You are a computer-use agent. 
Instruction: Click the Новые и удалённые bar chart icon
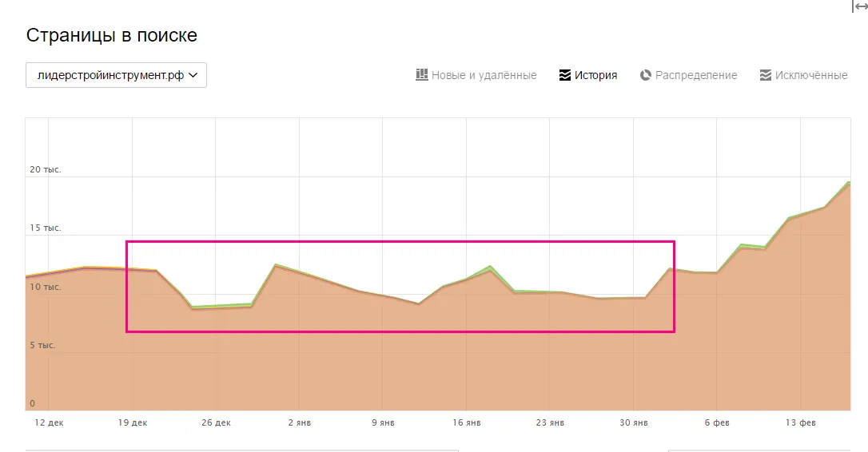point(422,75)
